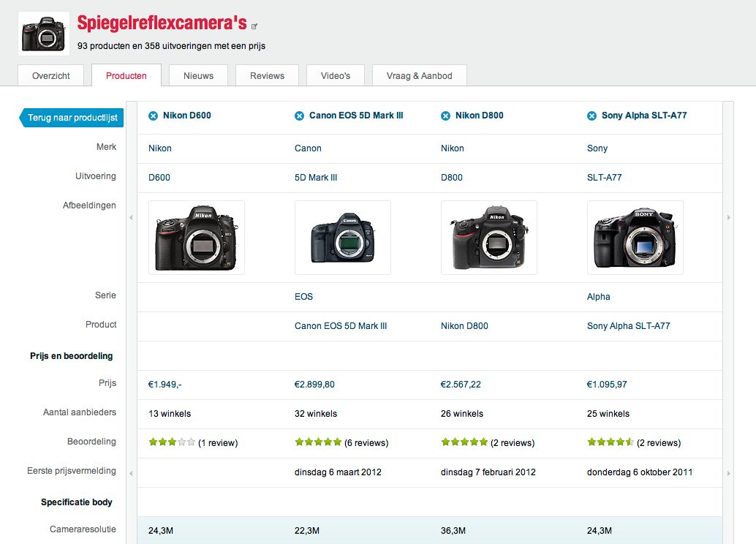This screenshot has width=756, height=544.
Task: Click the Sony brand link
Action: (x=597, y=148)
